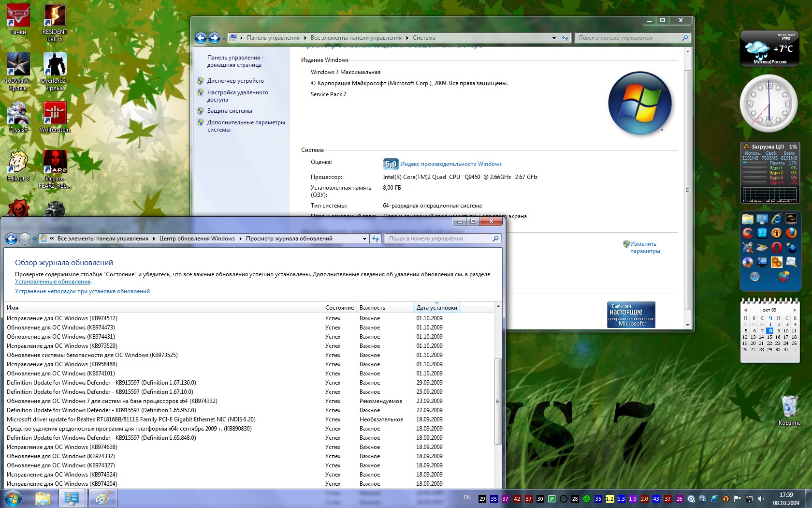
Task: Click the Панель управления breadcrumb in System window
Action: (x=273, y=38)
